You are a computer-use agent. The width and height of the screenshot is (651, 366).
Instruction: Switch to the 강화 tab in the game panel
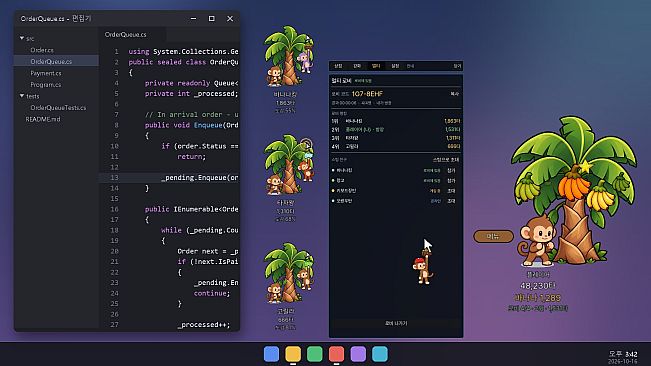click(357, 66)
